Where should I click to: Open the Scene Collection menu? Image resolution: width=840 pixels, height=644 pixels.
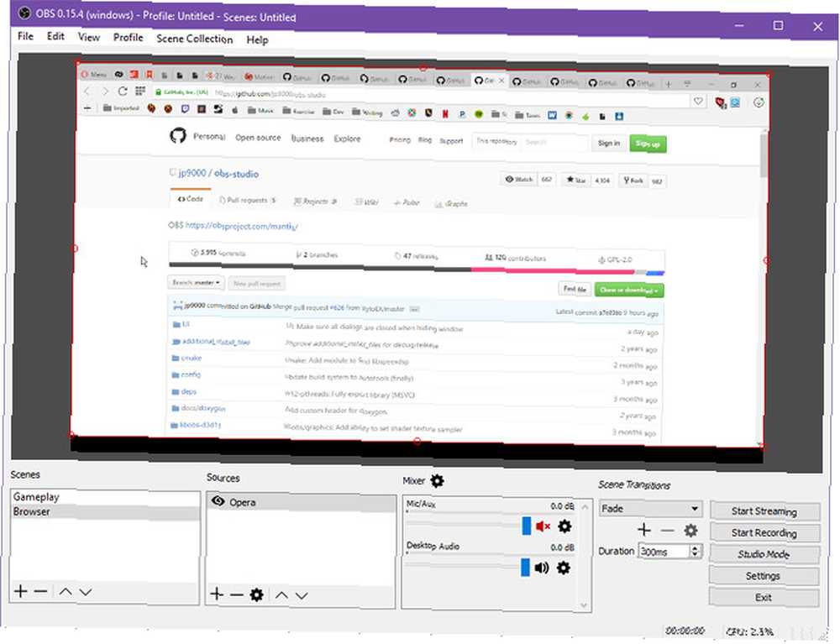pos(195,39)
